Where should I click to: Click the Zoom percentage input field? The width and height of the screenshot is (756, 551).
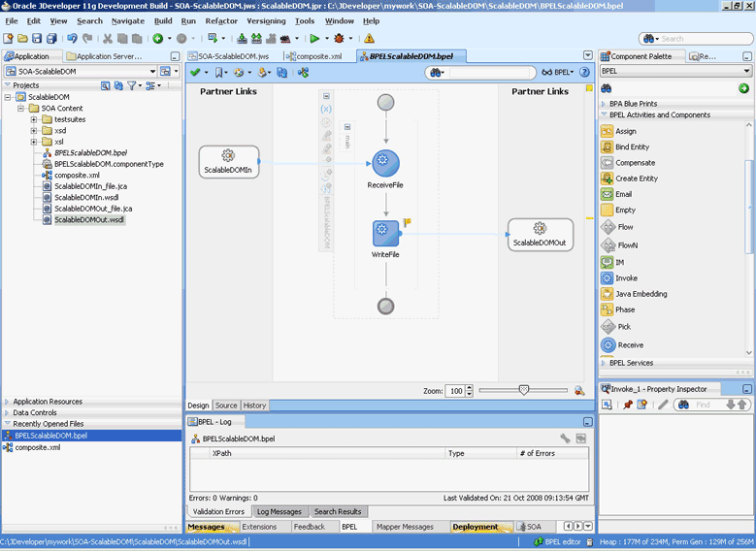pyautogui.click(x=454, y=391)
